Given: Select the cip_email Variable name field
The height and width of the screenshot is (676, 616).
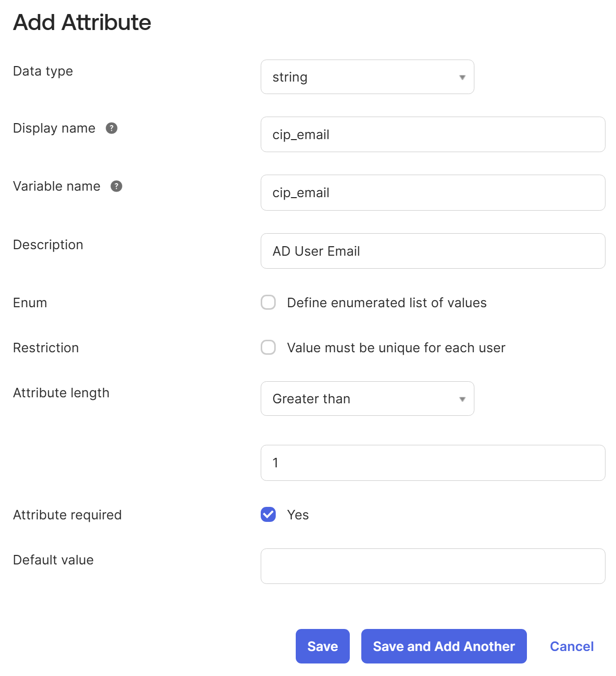Looking at the screenshot, I should click(432, 193).
